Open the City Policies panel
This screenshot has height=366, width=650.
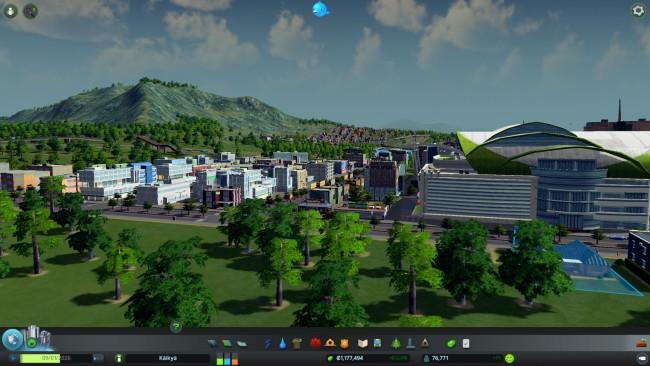click(x=466, y=344)
